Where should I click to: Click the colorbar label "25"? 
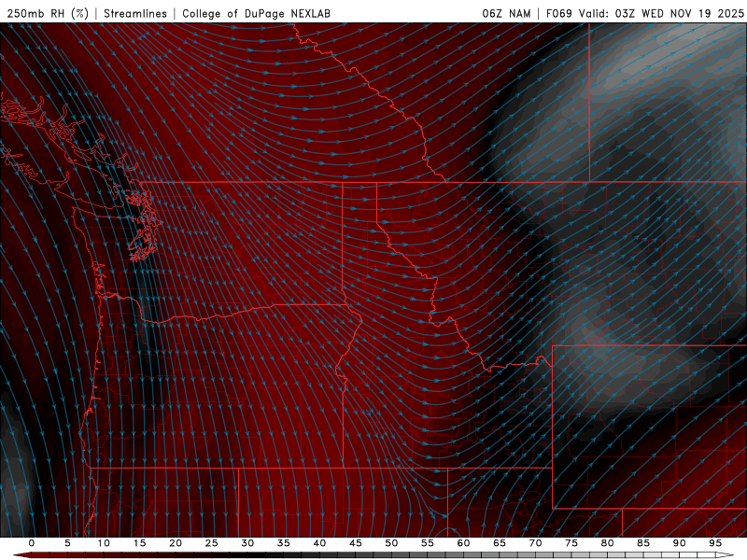(212, 543)
